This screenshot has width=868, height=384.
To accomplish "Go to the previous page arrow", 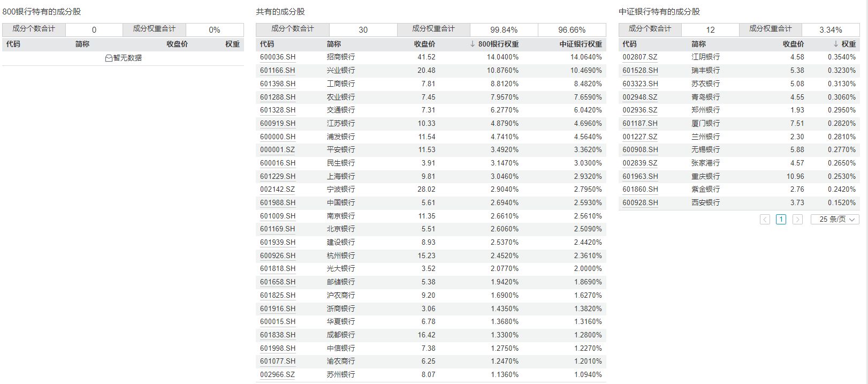I will tap(765, 220).
